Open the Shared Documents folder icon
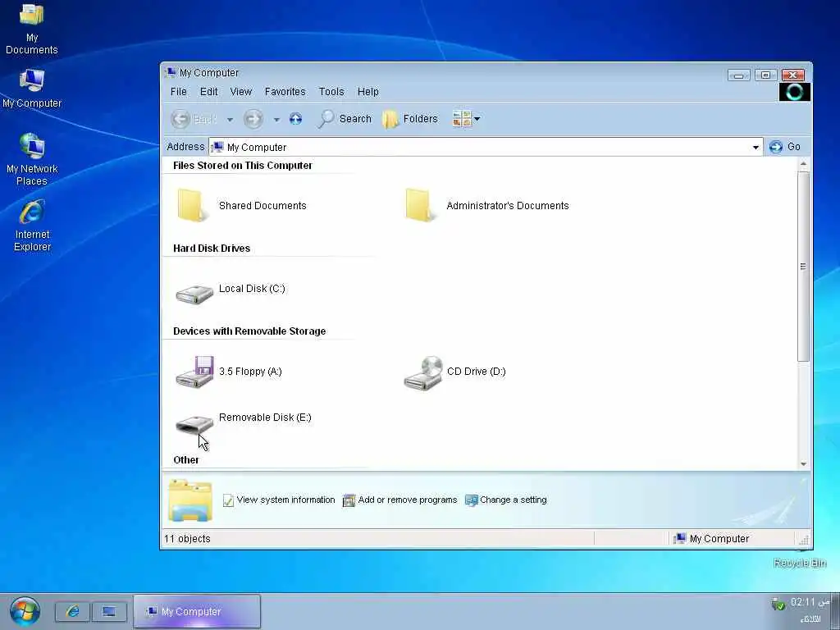840x630 pixels. (x=191, y=204)
